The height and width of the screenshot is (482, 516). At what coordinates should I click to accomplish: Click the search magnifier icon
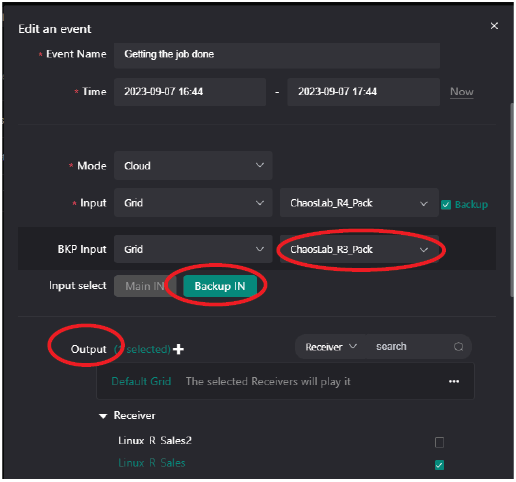(459, 347)
